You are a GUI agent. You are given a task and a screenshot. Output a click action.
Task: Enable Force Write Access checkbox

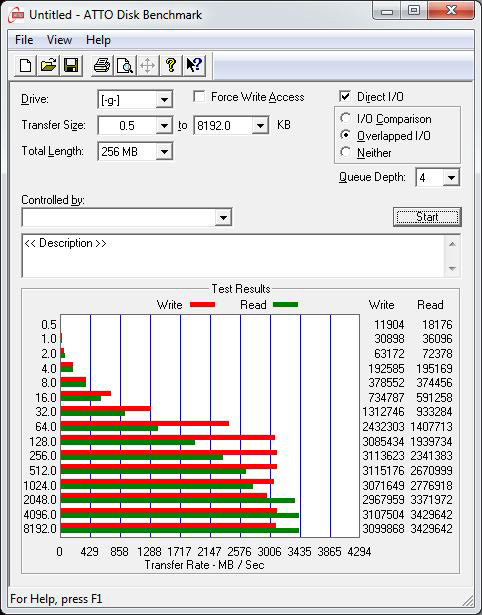(199, 97)
